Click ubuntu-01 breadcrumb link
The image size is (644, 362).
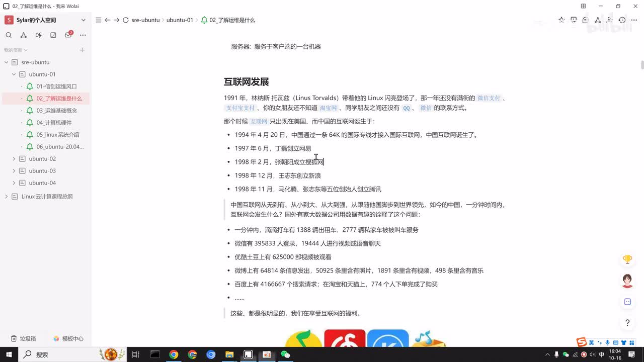pyautogui.click(x=180, y=20)
